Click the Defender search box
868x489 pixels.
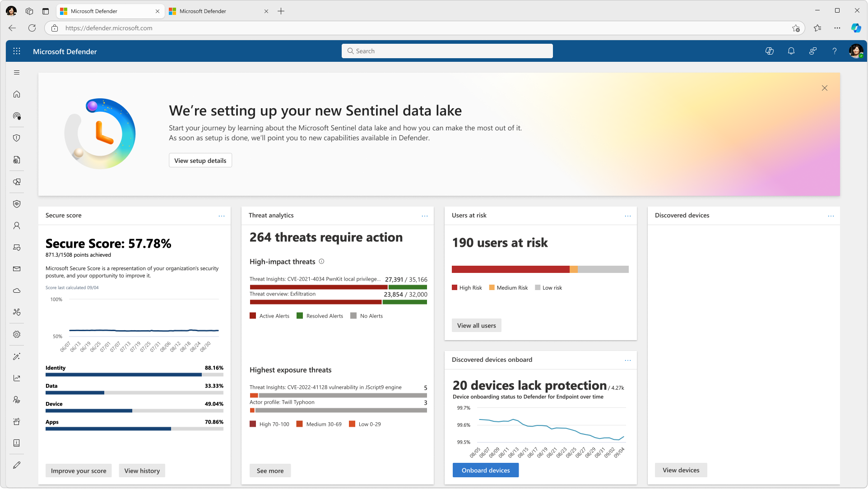[x=447, y=51]
